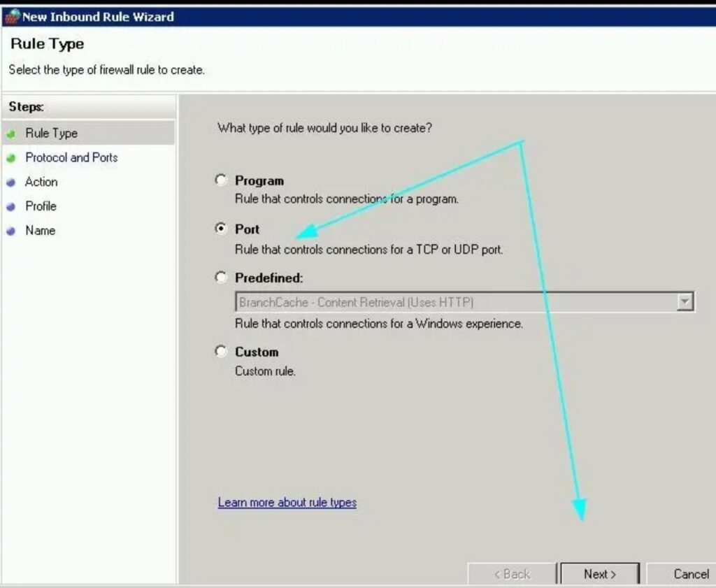
Task: Click the green bullet beside Rule Type
Action: pos(10,134)
